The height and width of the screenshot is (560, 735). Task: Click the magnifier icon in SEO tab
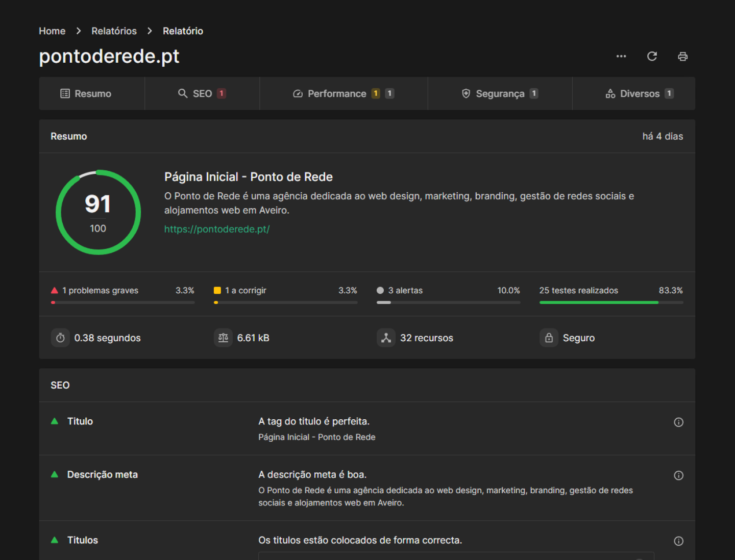(x=183, y=93)
